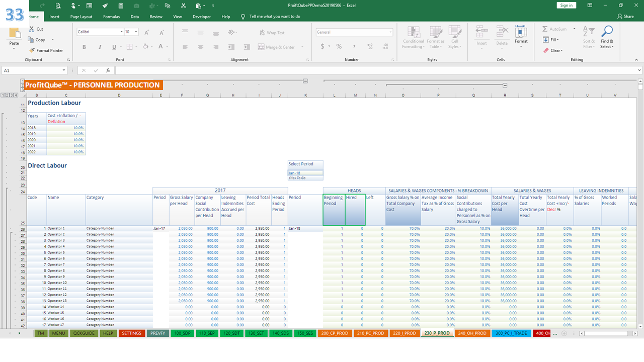Open the font size 10 dropdown

[x=136, y=32]
